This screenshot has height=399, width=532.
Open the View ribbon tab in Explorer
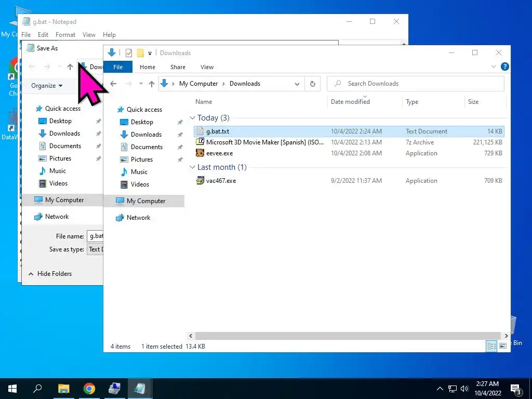point(207,67)
